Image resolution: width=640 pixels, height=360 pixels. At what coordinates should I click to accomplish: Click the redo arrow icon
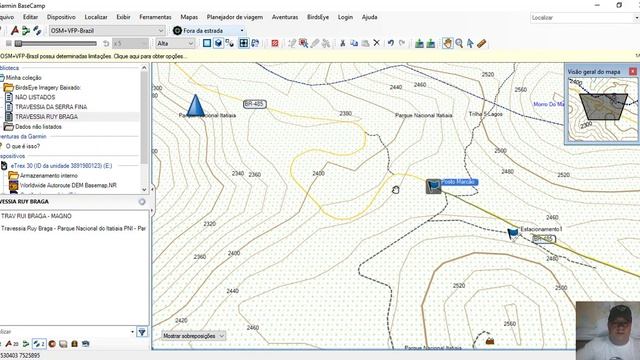[402, 43]
